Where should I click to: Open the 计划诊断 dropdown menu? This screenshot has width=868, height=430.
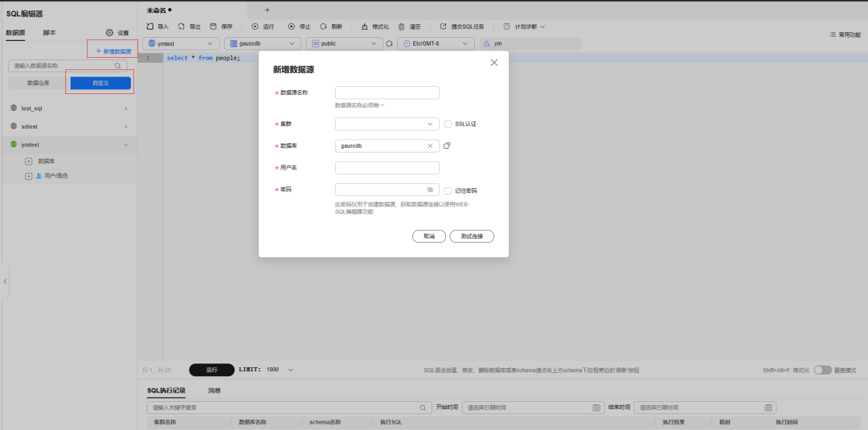(524, 27)
